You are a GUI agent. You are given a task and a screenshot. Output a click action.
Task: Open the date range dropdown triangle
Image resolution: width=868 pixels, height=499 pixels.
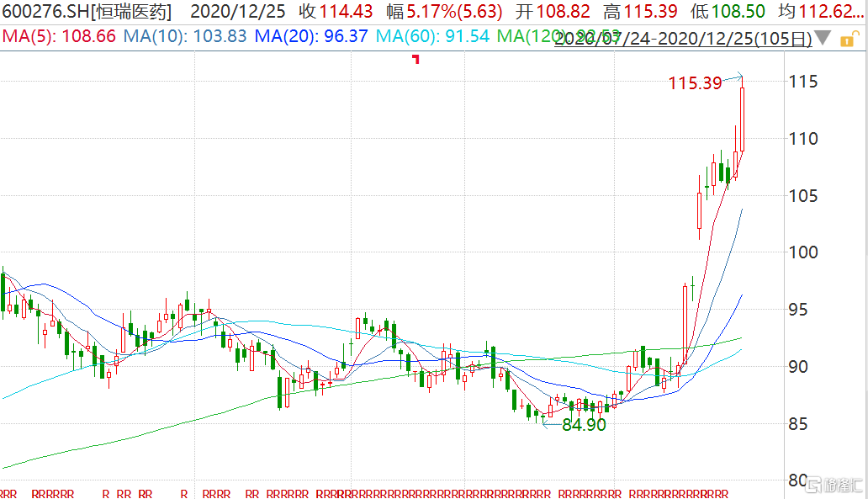pyautogui.click(x=823, y=38)
